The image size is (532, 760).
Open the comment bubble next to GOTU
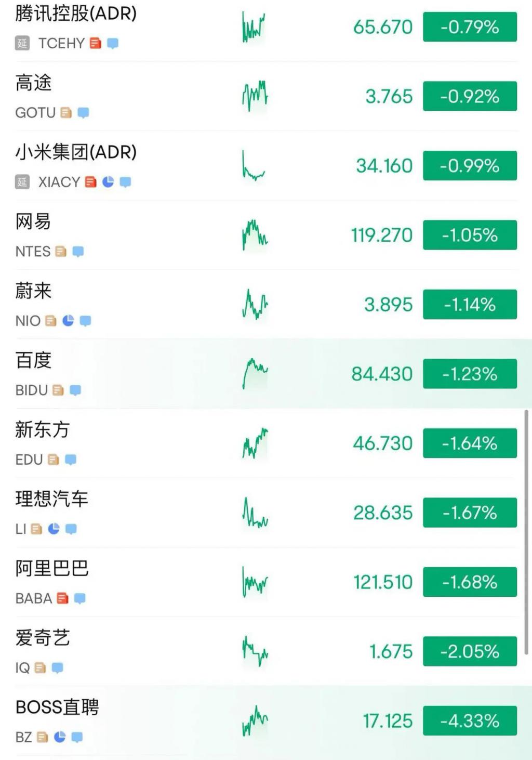coord(83,112)
